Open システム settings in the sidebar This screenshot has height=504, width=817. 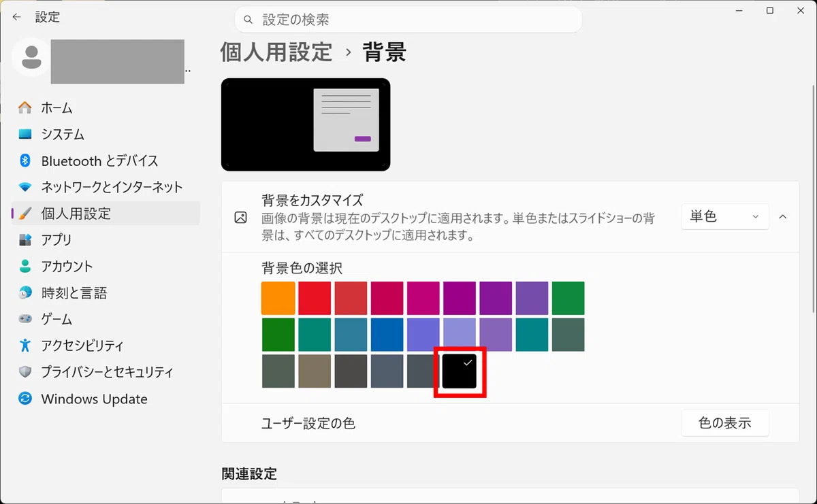(x=106, y=134)
